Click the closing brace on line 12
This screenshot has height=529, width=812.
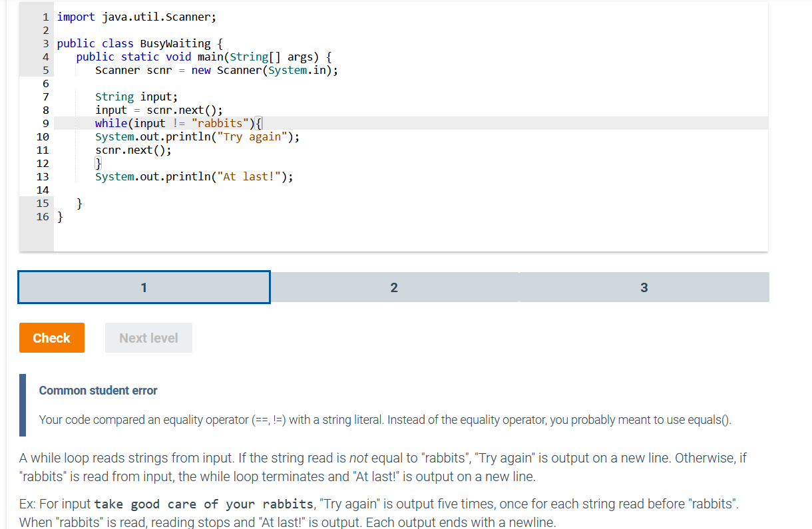[x=97, y=163]
